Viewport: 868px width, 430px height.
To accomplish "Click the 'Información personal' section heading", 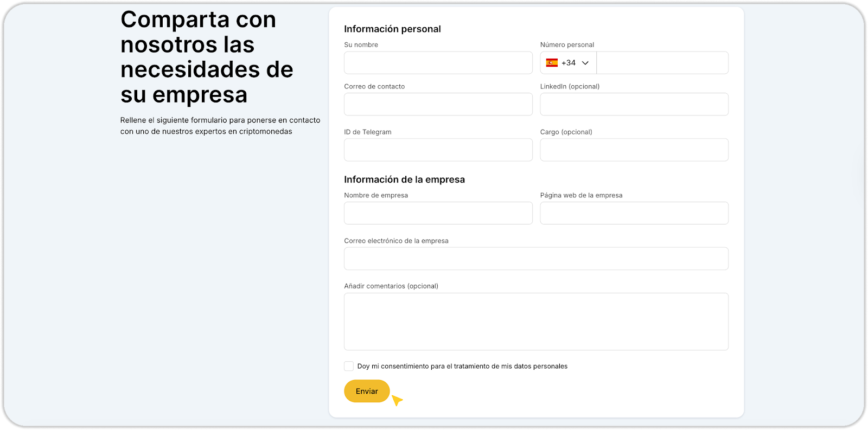I will [392, 29].
